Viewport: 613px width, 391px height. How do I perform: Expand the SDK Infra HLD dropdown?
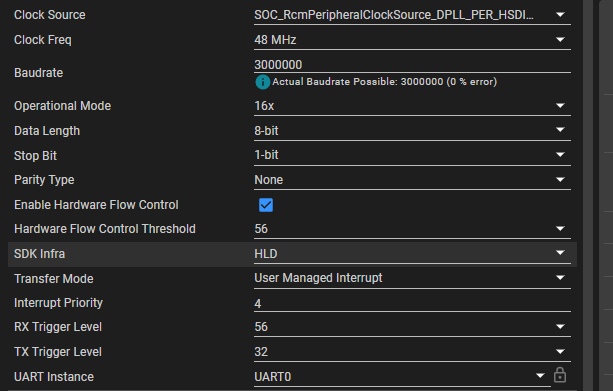tap(412, 254)
